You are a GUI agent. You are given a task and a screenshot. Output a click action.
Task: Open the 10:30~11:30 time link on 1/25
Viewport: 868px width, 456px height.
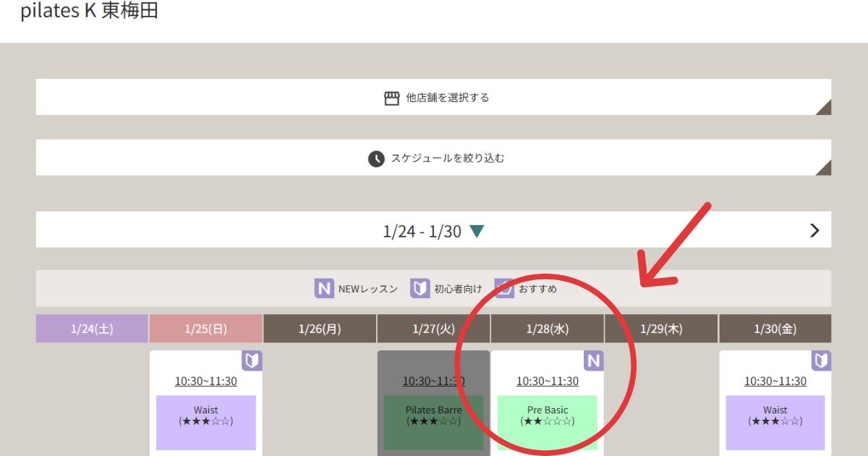[205, 381]
